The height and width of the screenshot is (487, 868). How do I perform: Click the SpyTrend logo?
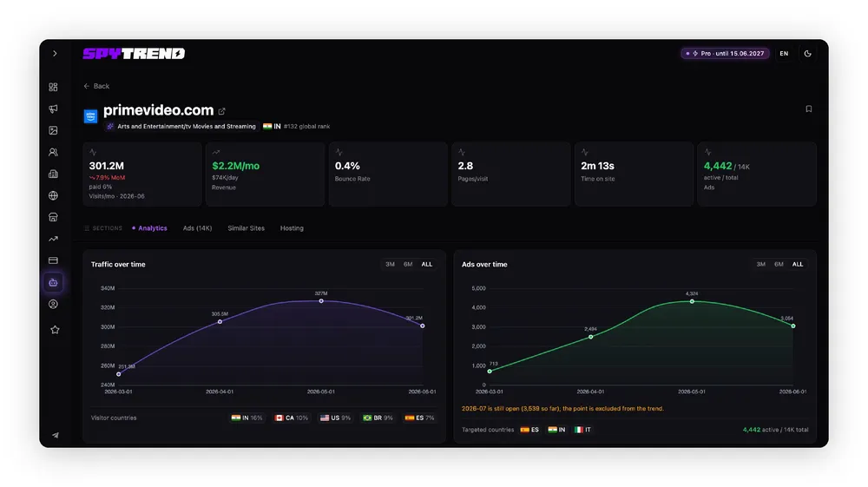point(134,54)
